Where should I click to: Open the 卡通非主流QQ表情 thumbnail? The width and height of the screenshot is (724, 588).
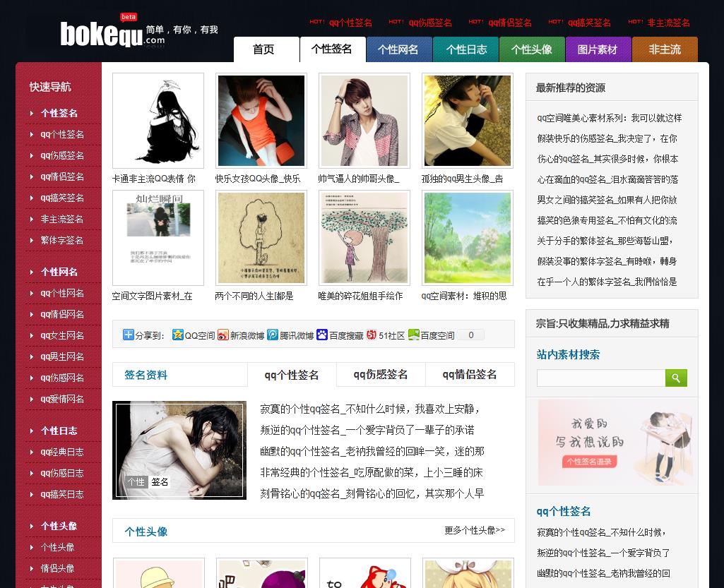click(158, 121)
